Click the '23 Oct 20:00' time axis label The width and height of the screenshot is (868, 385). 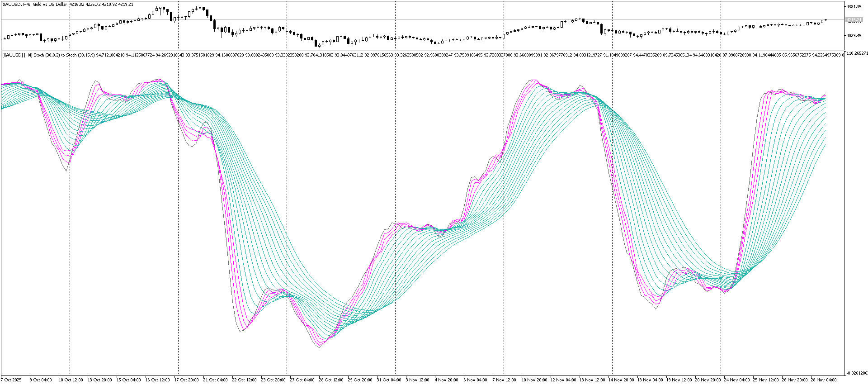(274, 380)
